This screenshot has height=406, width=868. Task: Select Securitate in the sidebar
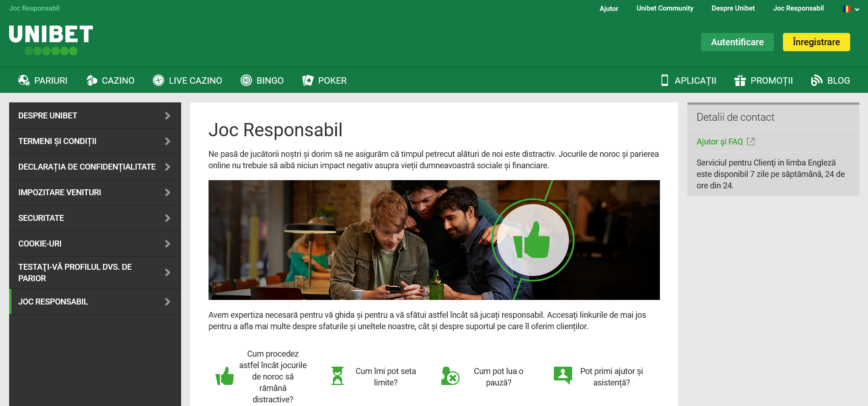[x=95, y=218]
